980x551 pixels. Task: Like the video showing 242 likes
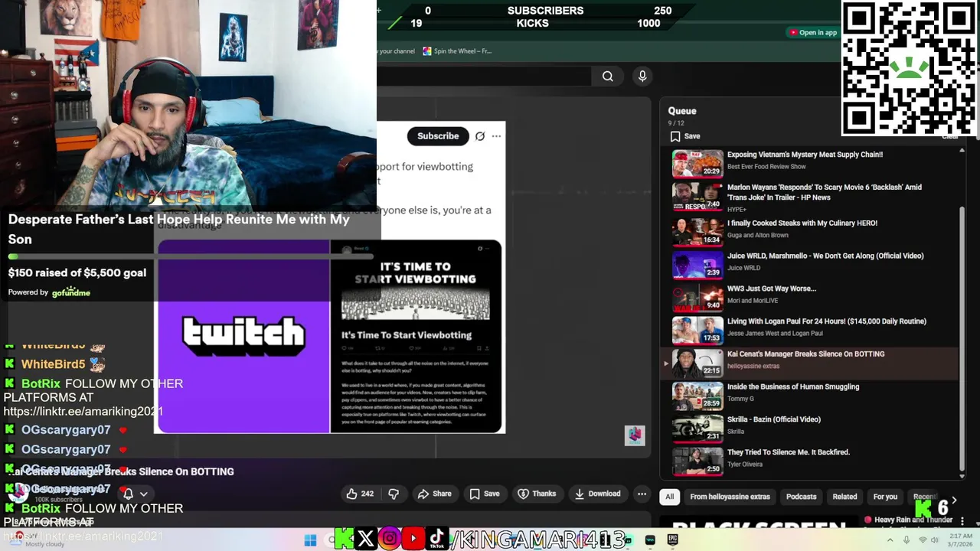click(360, 494)
